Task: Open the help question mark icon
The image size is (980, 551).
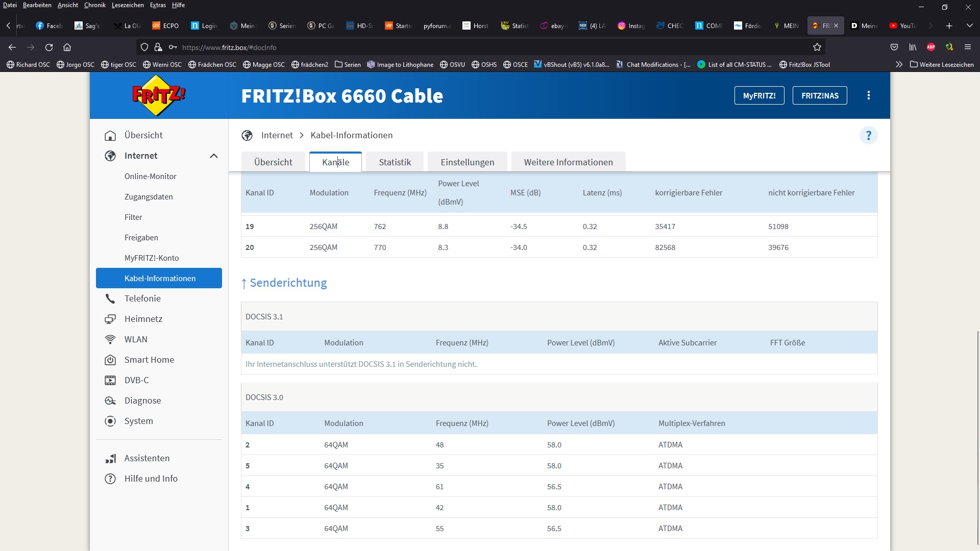Action: (868, 135)
